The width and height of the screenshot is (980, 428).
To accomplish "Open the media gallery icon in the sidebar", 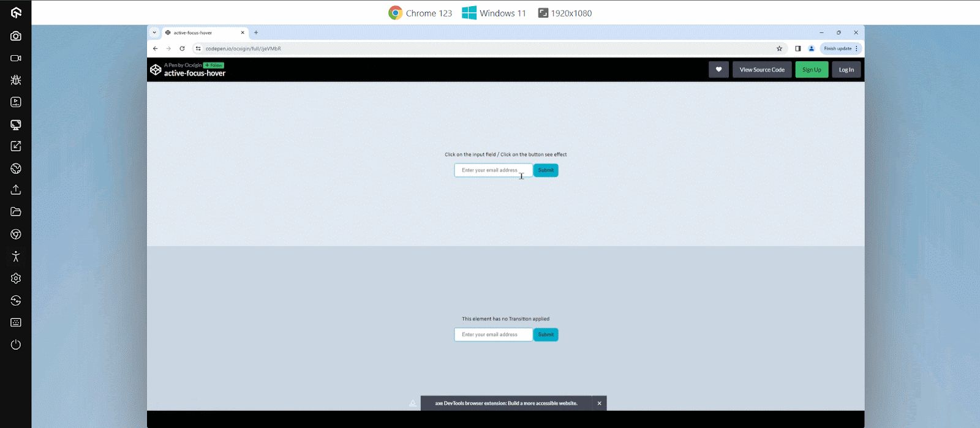I will pos(16,102).
